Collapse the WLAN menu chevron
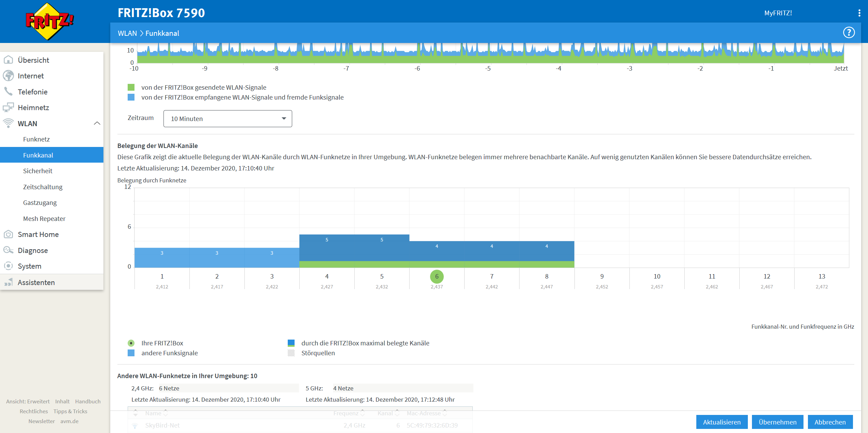 click(x=97, y=123)
